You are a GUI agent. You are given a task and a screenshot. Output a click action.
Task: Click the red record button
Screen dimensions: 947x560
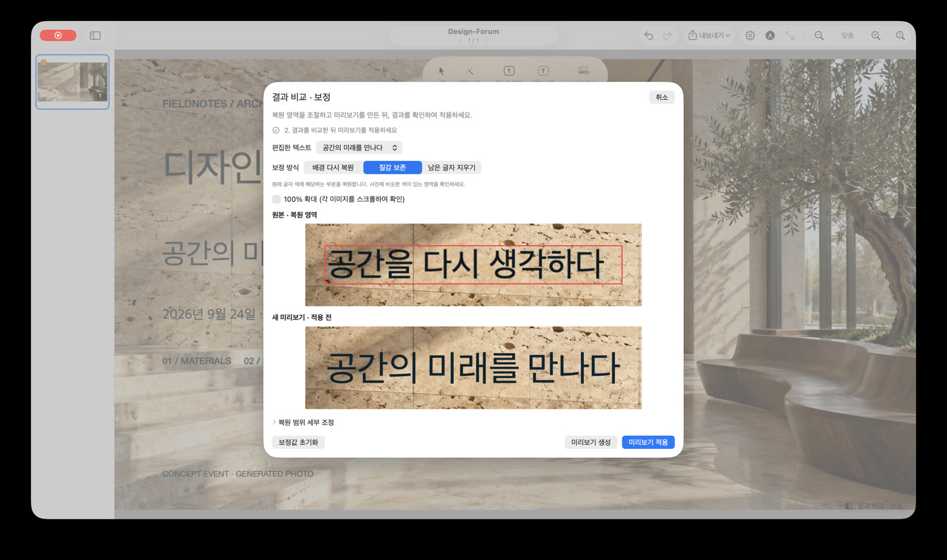(58, 35)
